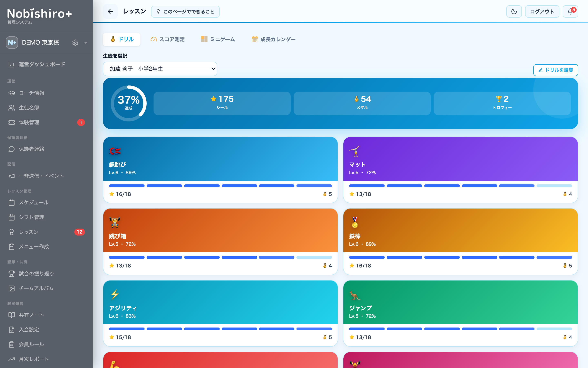
Task: Click the アジリティ lightning bolt icon
Action: tap(115, 294)
